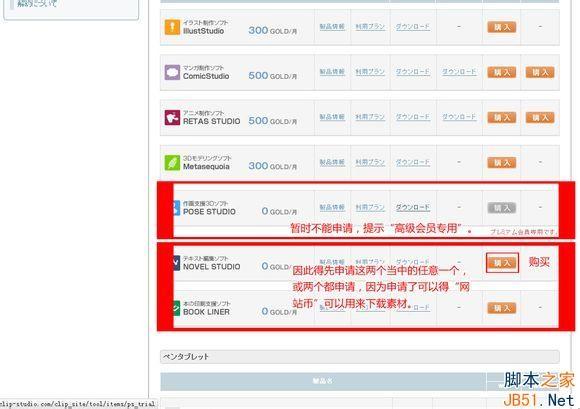The width and height of the screenshot is (580, 409).
Task: Click the status bar URL clip-studio.com text
Action: click(77, 404)
